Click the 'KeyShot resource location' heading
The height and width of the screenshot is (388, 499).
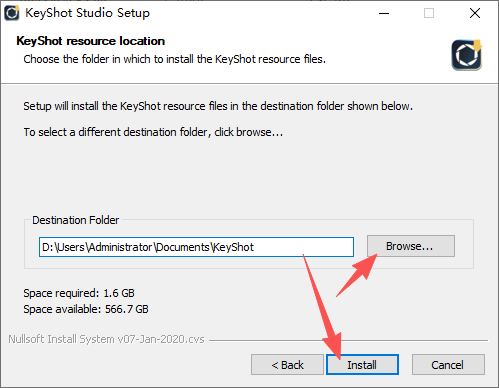[91, 41]
